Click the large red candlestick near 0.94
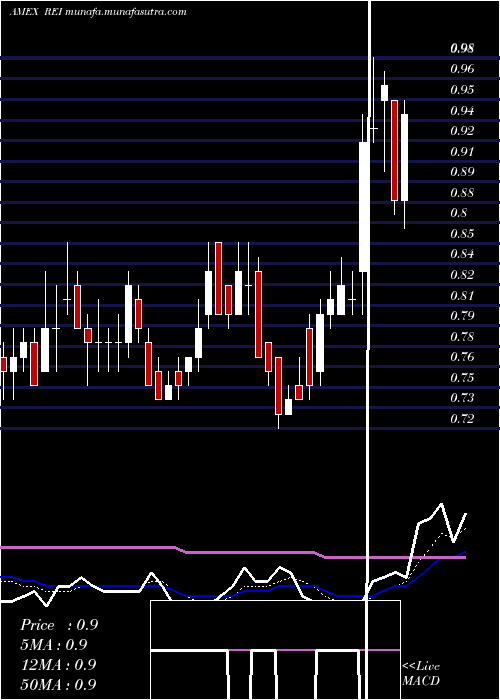Screen dimensions: 500x700 click(x=394, y=150)
